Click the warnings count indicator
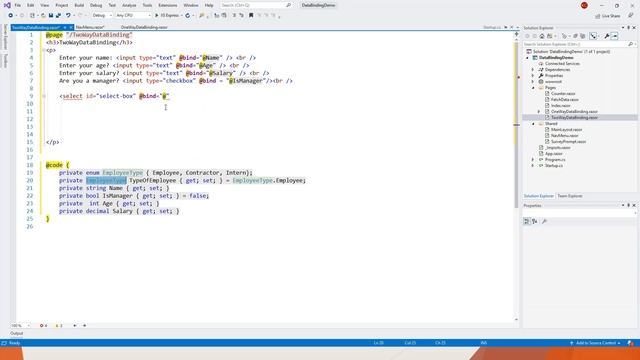 click(59, 326)
